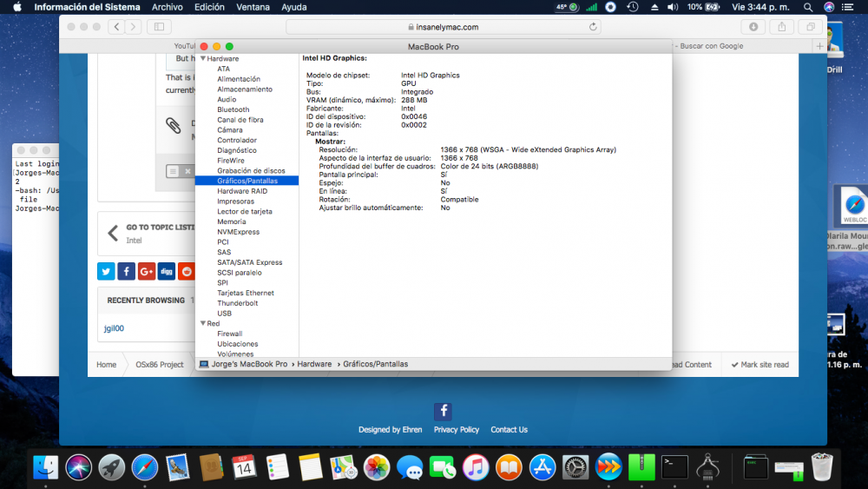
Task: Select Bluetooth in hardware list
Action: pos(233,109)
